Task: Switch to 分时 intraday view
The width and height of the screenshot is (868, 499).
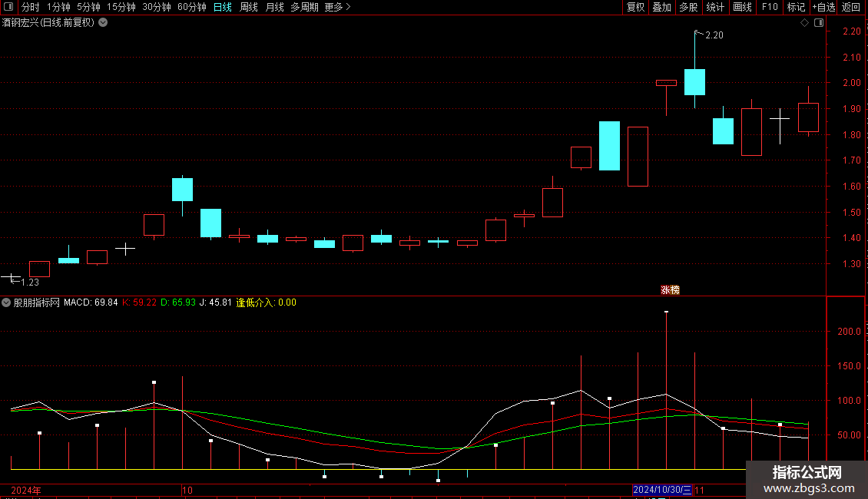Action: coord(31,7)
